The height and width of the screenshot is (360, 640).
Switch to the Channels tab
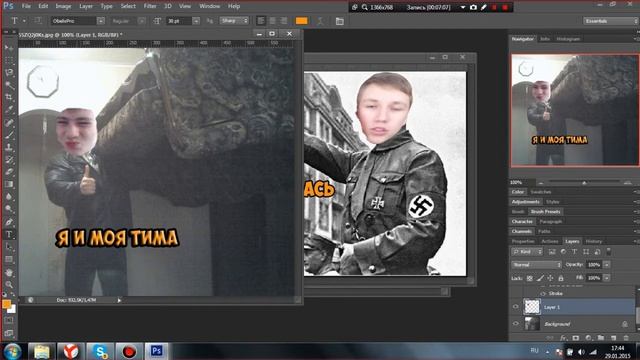tap(521, 231)
